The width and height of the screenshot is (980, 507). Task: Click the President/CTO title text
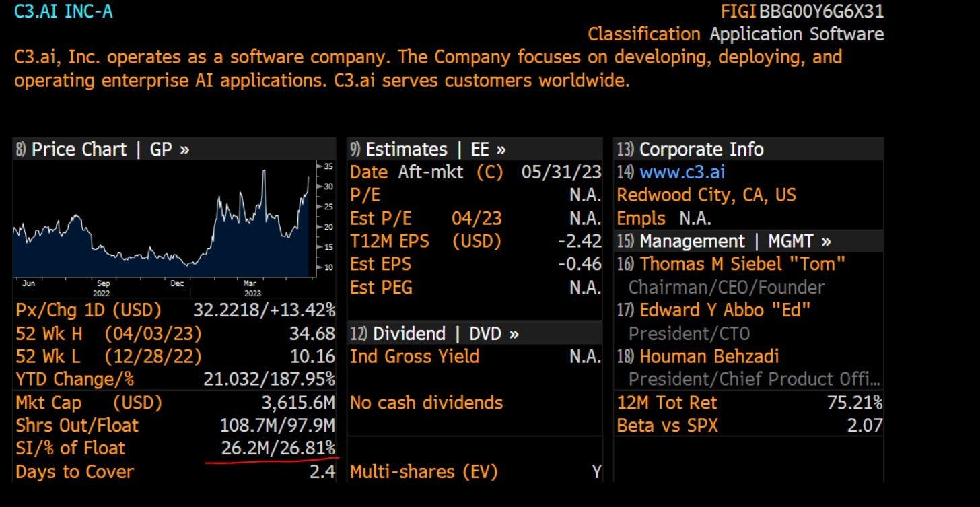pos(689,333)
